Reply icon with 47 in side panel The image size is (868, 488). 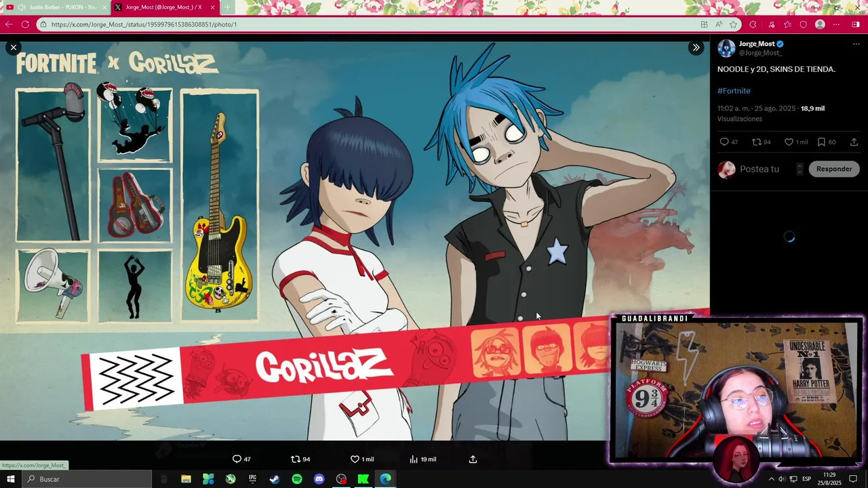[724, 142]
